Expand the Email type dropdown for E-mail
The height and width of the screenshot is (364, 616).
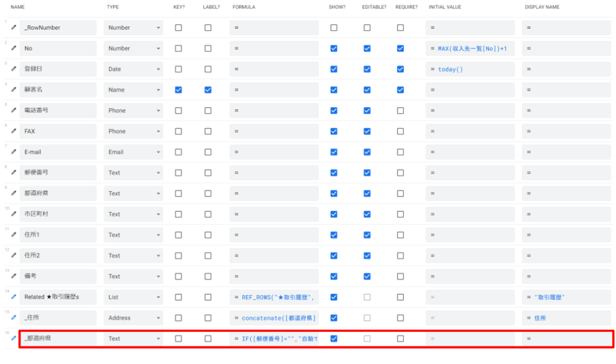(134, 152)
